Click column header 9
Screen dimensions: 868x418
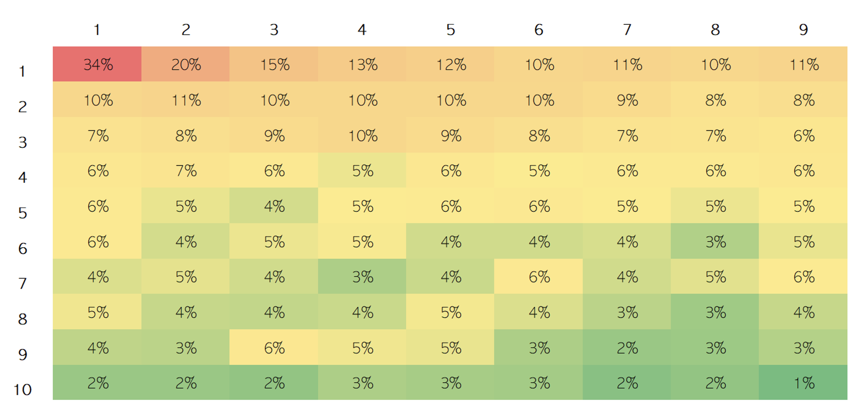pyautogui.click(x=803, y=30)
